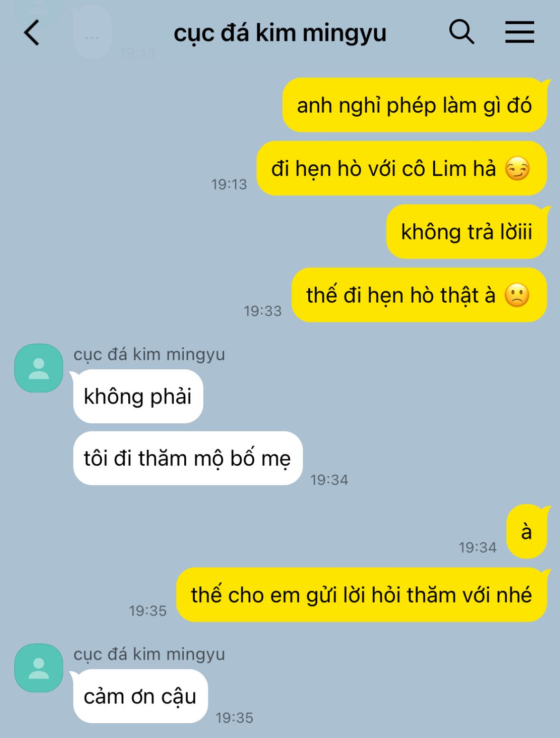560x738 pixels.
Task: Open the hamburger menu icon
Action: point(519,32)
